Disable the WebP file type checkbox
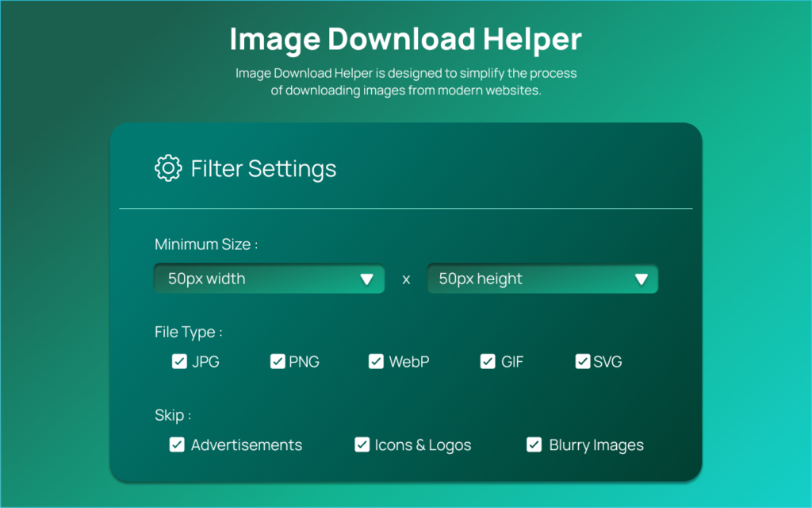This screenshot has height=508, width=812. coord(376,362)
